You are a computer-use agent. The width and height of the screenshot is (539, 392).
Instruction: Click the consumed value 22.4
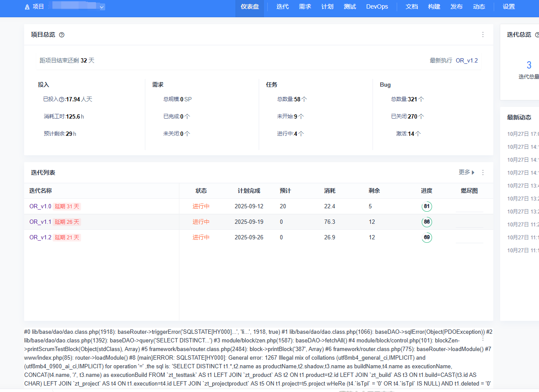point(329,207)
